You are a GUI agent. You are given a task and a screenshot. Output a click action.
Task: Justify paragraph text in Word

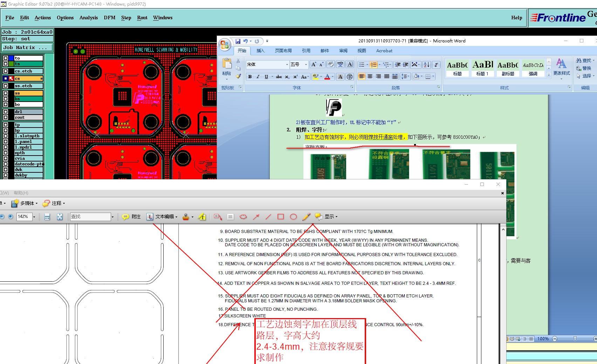[x=387, y=76]
